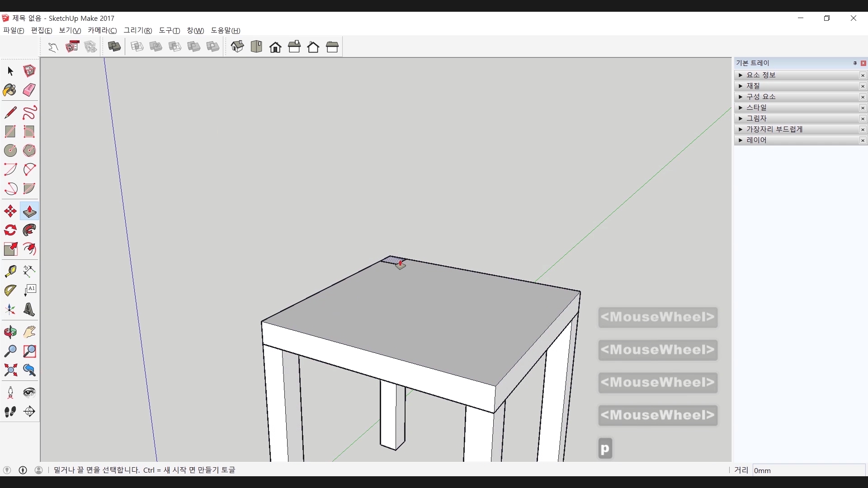Activate the Rotate tool
Screen dimensions: 868x488
pos(10,230)
